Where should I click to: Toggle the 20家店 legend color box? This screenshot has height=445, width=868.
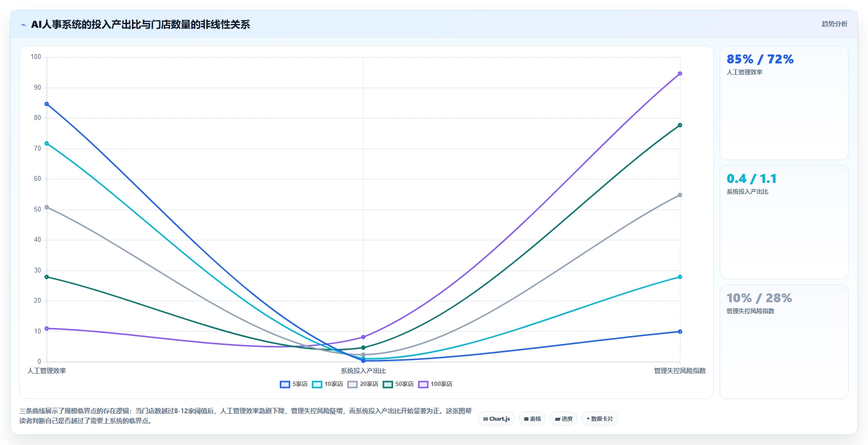click(352, 385)
